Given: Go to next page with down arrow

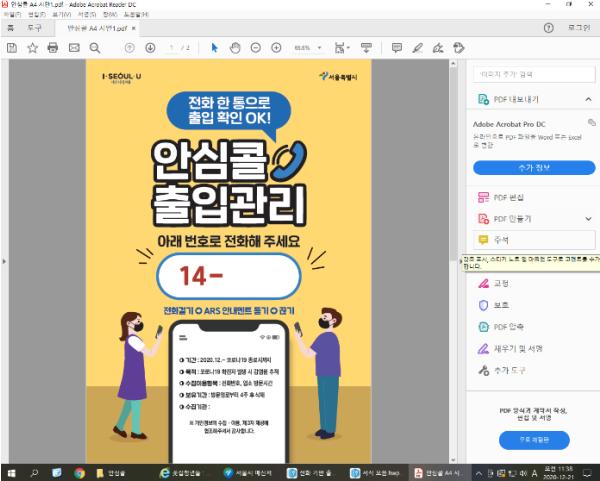Looking at the screenshot, I should pos(150,47).
